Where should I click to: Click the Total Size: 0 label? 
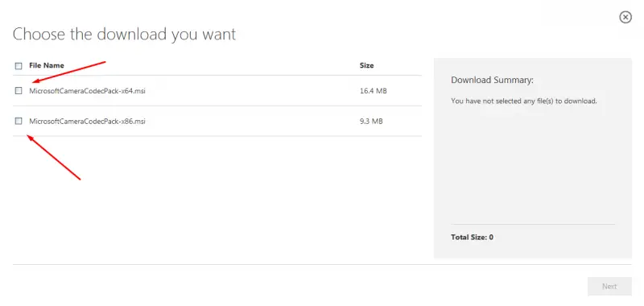pos(472,237)
